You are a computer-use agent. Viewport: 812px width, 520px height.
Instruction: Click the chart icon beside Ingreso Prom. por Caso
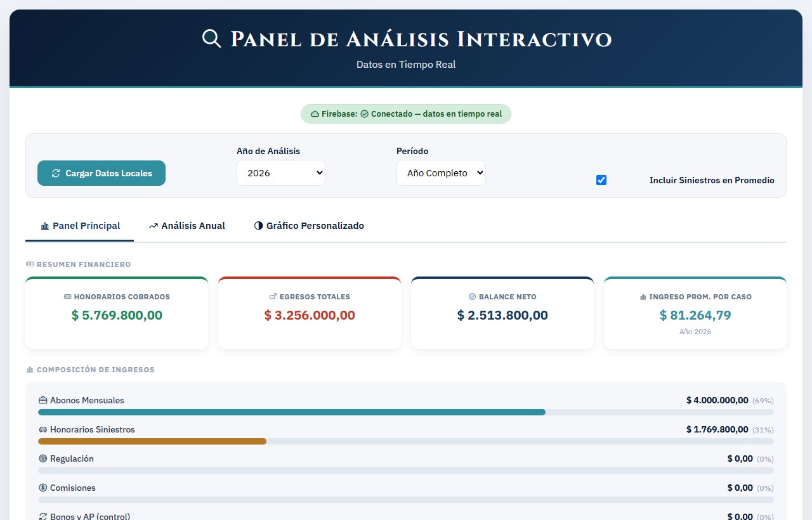coord(643,297)
